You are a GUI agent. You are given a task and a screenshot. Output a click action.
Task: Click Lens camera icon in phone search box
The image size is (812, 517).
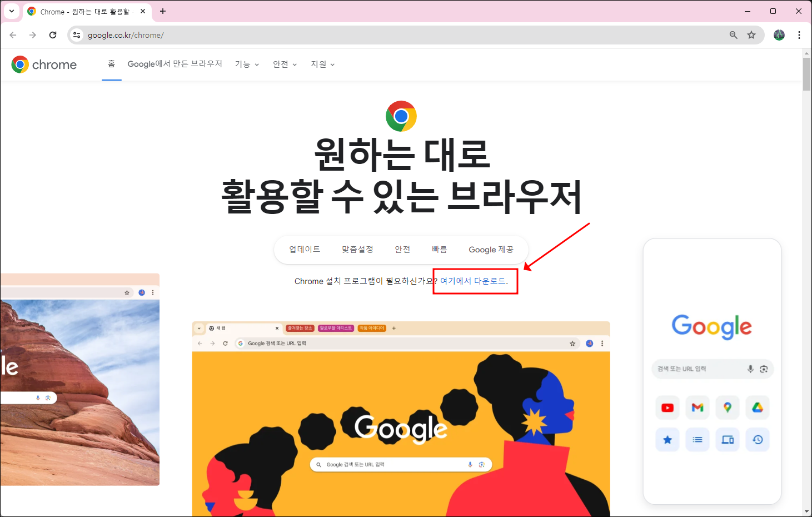coord(764,369)
